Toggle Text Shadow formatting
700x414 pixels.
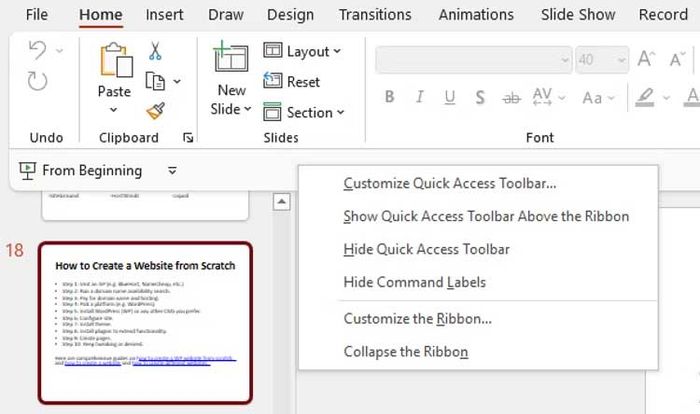(480, 97)
